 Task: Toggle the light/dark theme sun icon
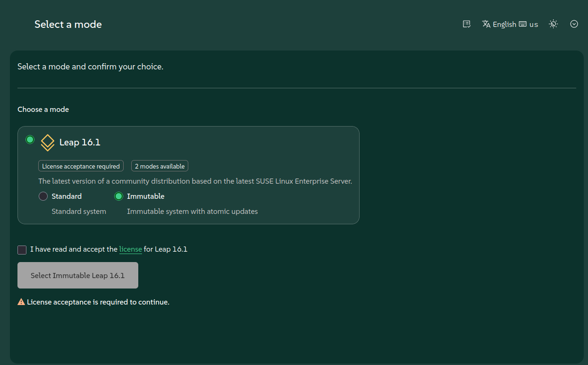[554, 24]
